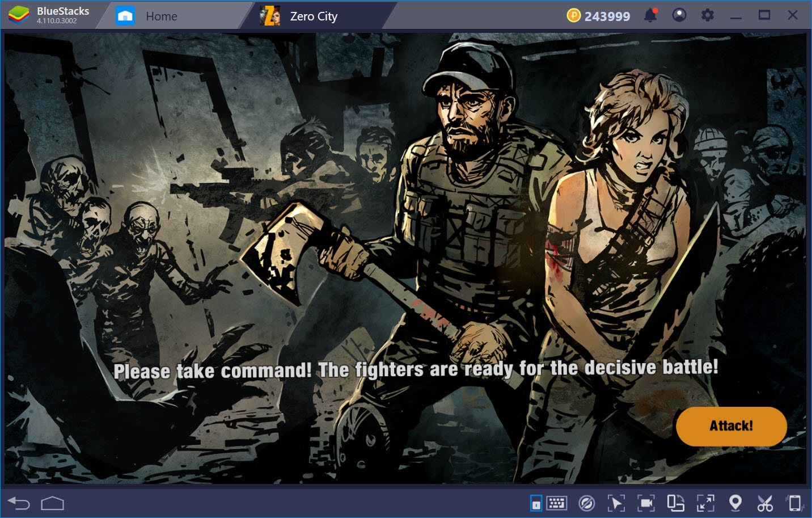
Task: Enter fullscreen with the expand arrows icon
Action: point(705,503)
